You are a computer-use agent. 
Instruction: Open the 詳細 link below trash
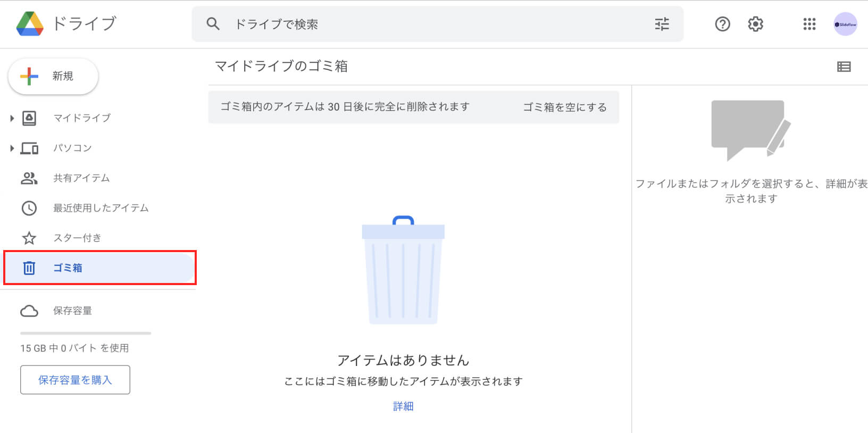[x=403, y=406]
